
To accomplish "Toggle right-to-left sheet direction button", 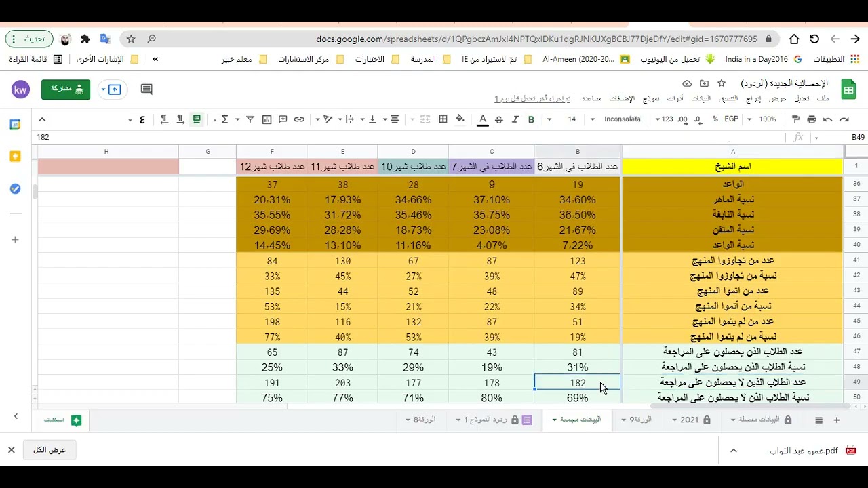I will (x=197, y=119).
